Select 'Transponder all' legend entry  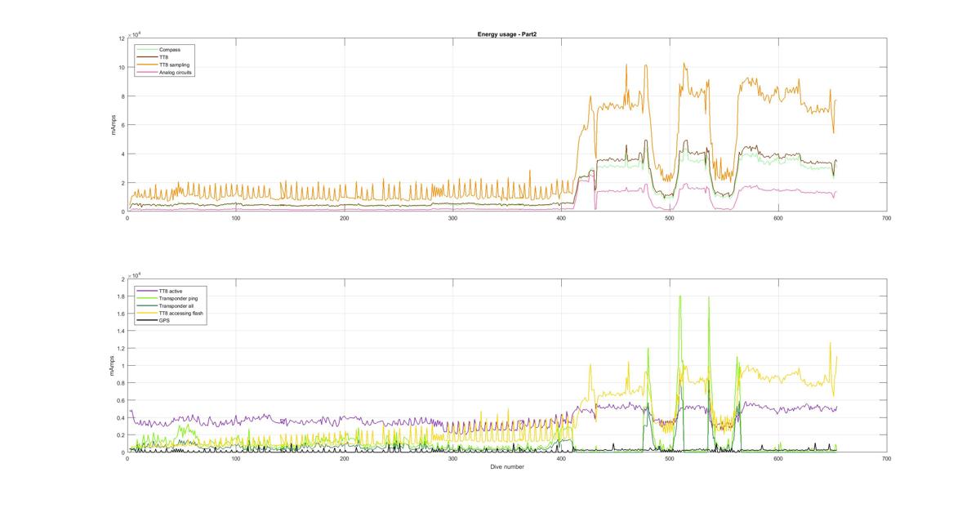(x=176, y=306)
